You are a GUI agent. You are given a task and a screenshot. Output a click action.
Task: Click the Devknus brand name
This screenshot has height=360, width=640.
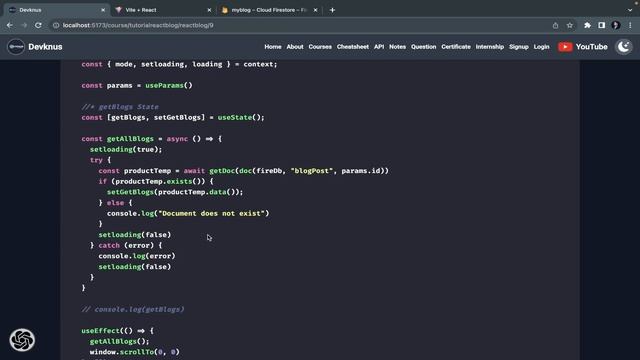coord(45,47)
